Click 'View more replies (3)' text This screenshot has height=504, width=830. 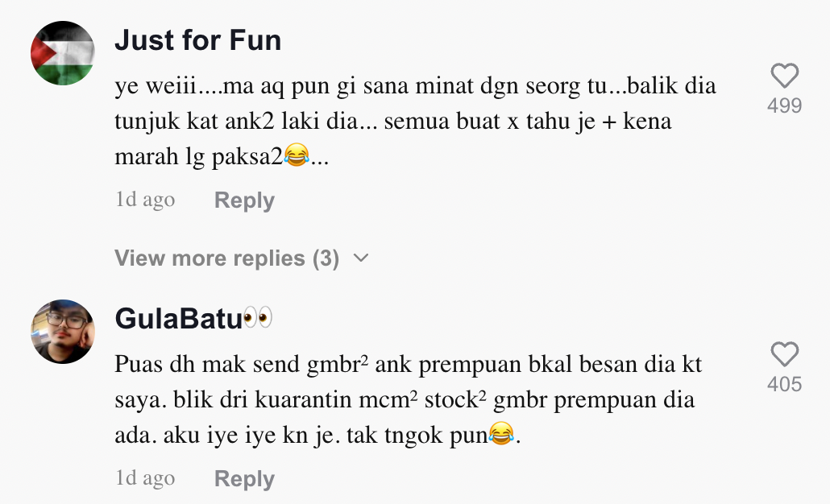(226, 258)
